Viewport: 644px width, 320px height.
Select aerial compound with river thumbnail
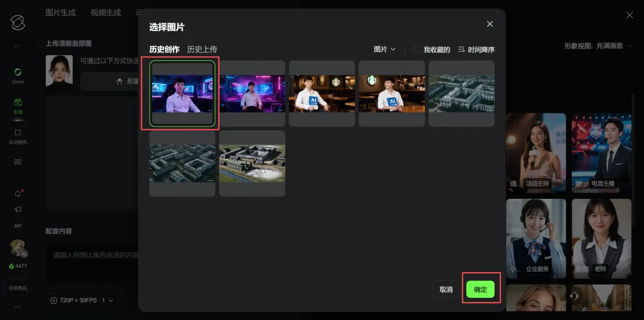252,164
